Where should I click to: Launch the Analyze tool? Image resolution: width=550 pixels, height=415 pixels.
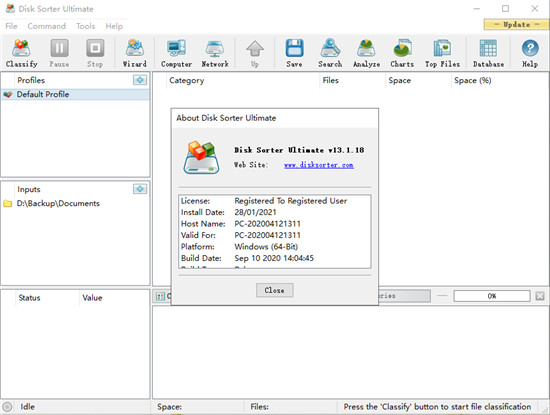tap(367, 53)
